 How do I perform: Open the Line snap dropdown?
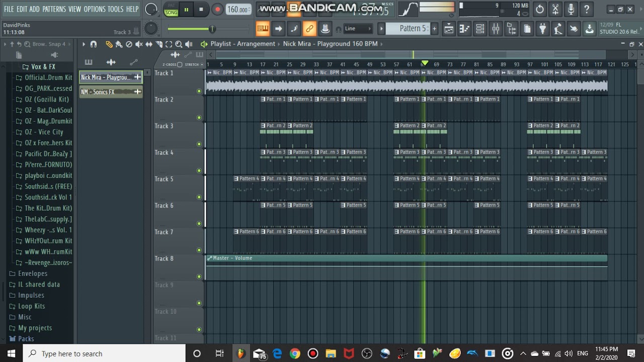click(x=357, y=29)
